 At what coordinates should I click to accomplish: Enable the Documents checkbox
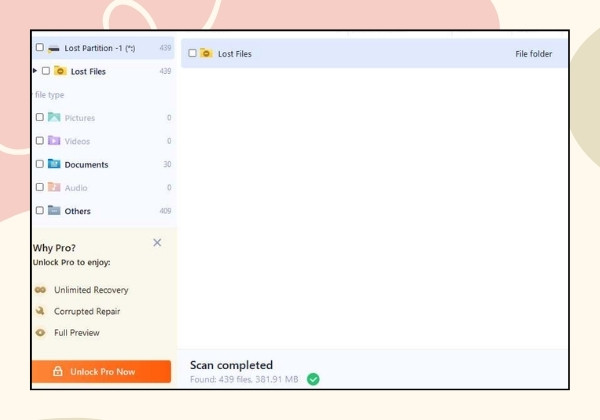click(x=39, y=164)
